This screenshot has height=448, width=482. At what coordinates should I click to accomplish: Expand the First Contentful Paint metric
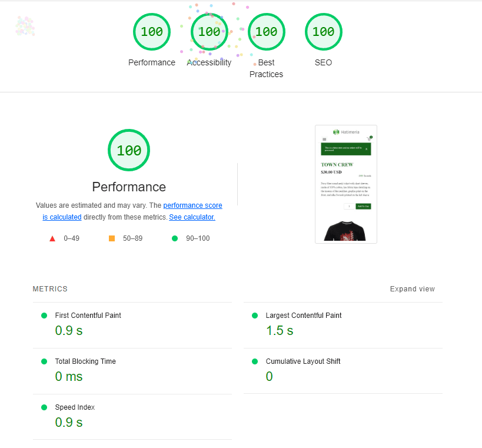point(88,316)
